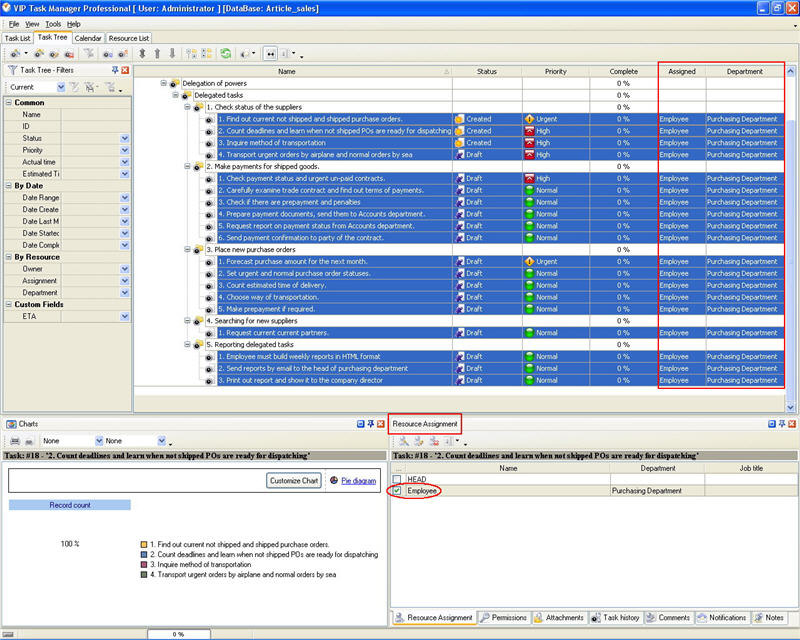Switch to the Resource List tab
This screenshot has height=640, width=800.
click(129, 38)
